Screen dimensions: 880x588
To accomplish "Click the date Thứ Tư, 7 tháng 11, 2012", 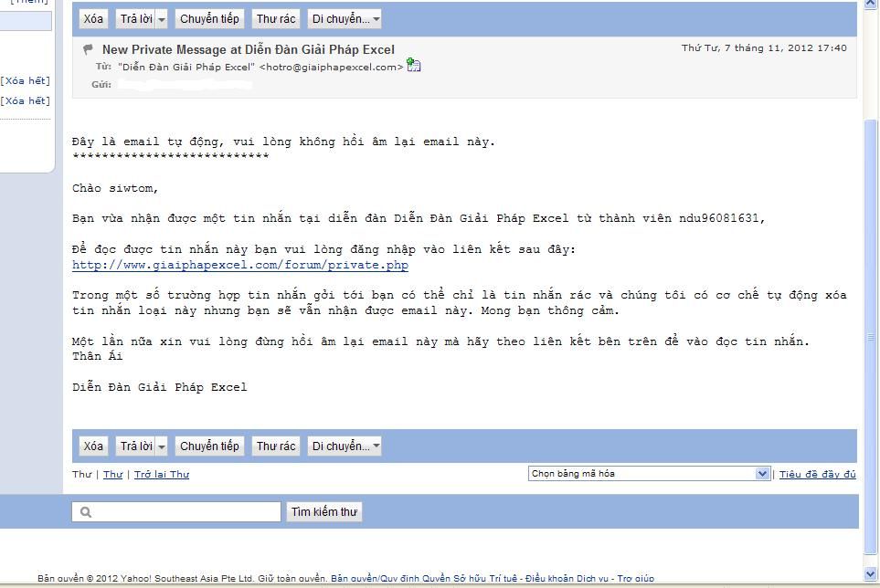I will 764,47.
